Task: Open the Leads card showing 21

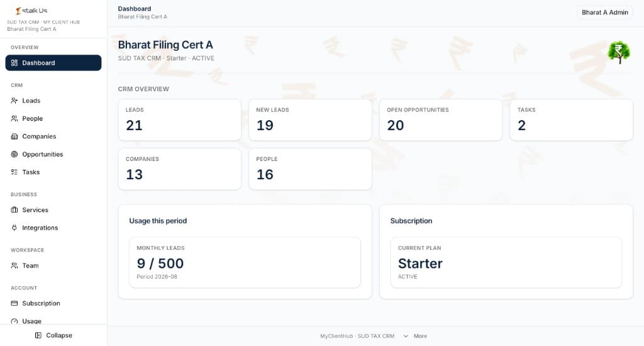Action: [179, 120]
